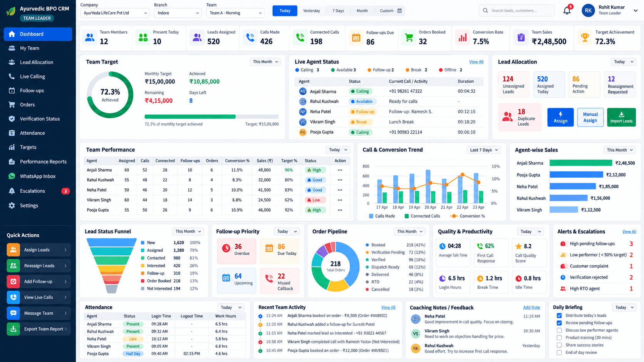Click the Missed Callback phone icon
This screenshot has width=644, height=362.
coord(269,278)
